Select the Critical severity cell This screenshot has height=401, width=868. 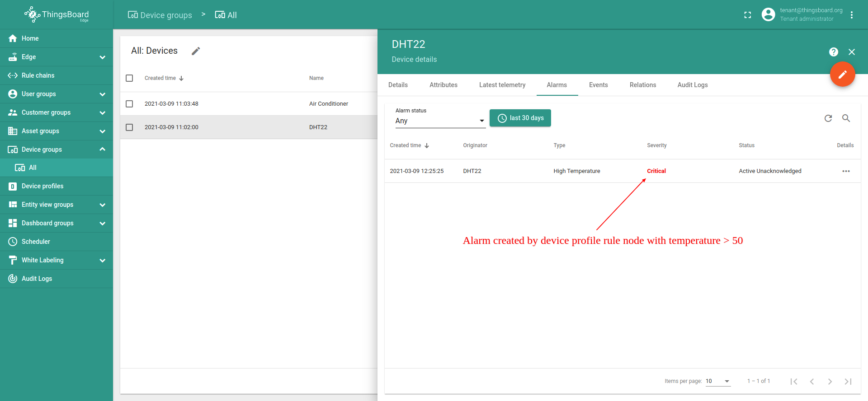point(656,171)
